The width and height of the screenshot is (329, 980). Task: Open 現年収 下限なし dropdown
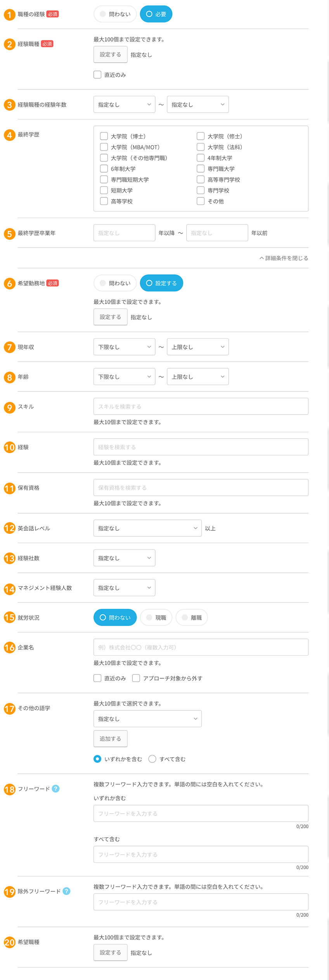point(124,347)
